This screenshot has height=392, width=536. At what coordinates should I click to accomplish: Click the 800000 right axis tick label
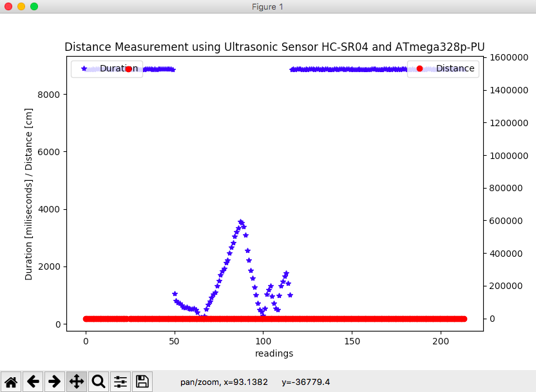tap(506, 188)
